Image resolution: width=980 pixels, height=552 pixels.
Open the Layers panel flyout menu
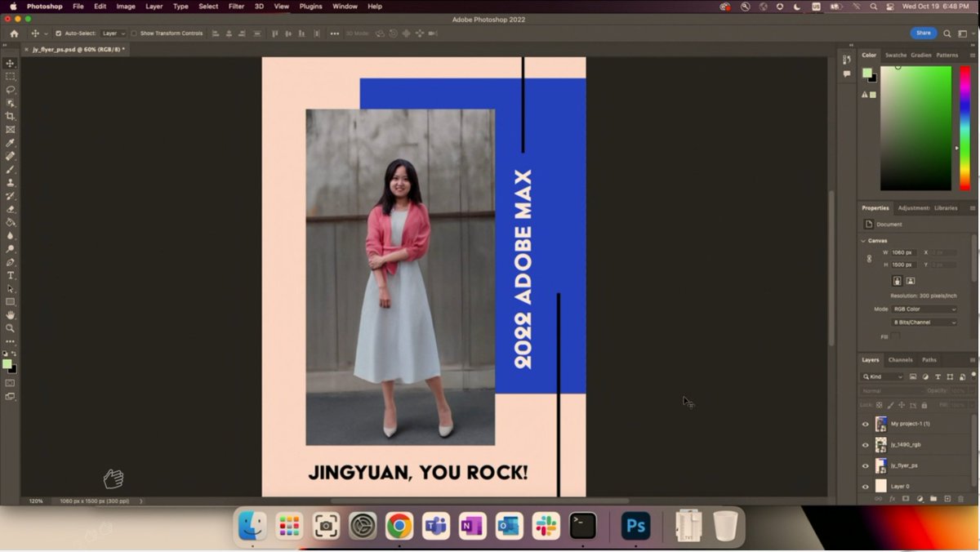(973, 359)
